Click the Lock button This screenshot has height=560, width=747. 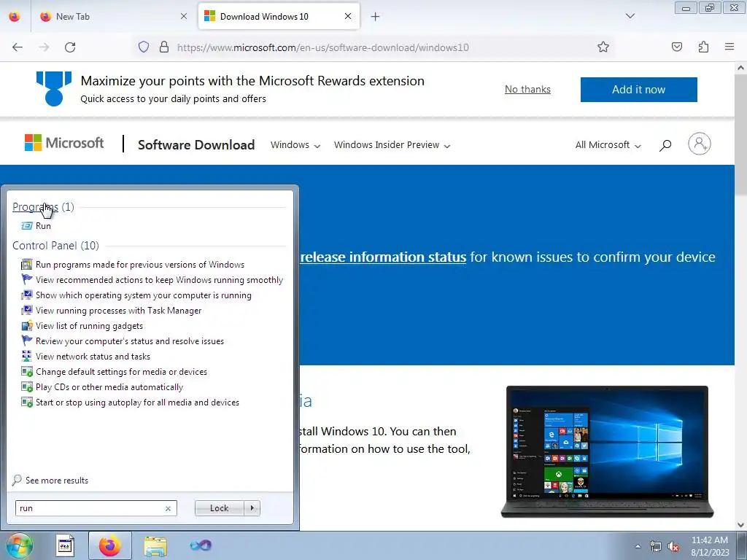(x=219, y=508)
